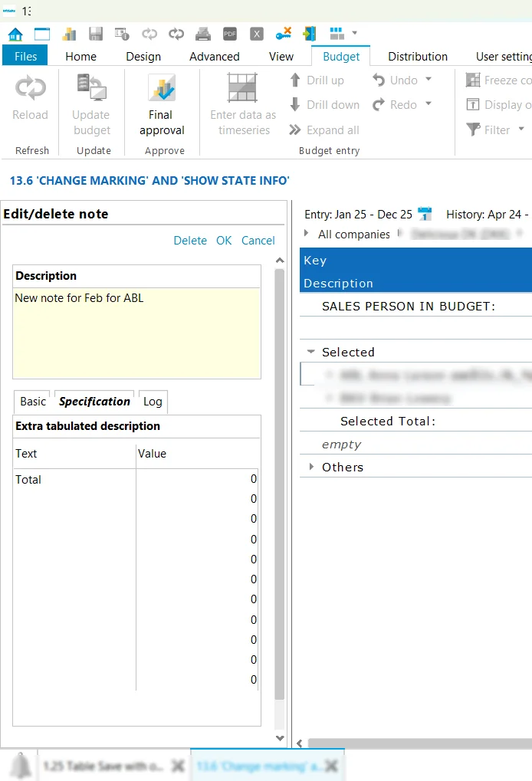Click the Undo button

tap(396, 80)
